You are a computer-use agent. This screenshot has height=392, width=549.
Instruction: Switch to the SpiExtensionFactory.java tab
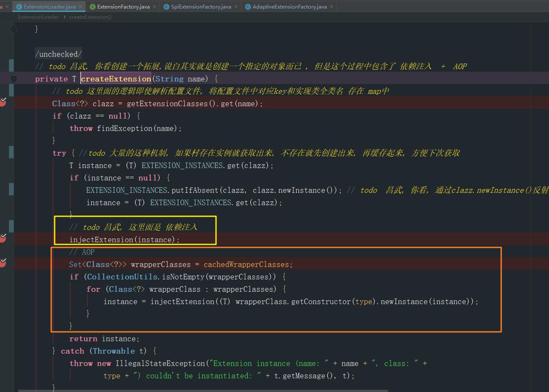pos(201,6)
